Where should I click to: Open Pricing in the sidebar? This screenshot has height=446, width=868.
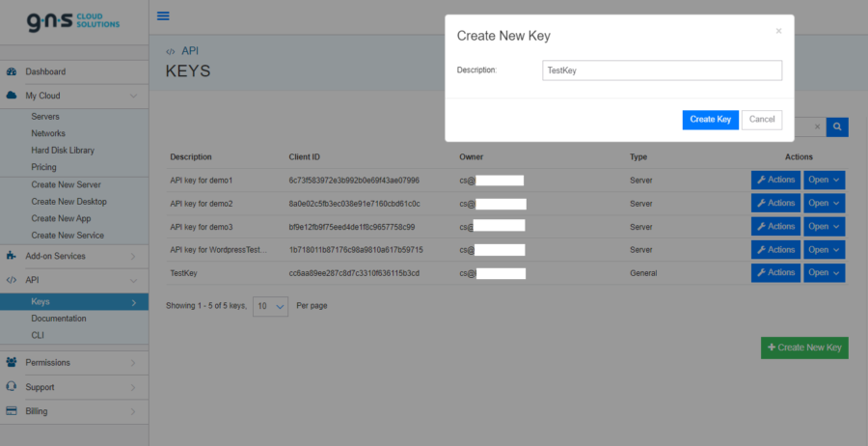coord(43,167)
